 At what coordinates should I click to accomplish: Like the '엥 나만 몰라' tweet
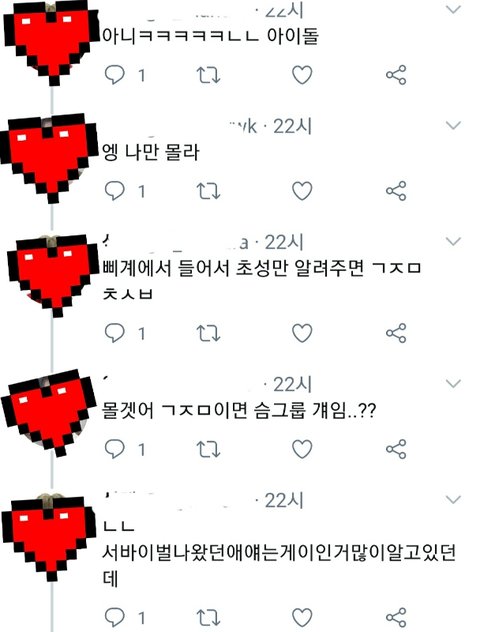(302, 191)
